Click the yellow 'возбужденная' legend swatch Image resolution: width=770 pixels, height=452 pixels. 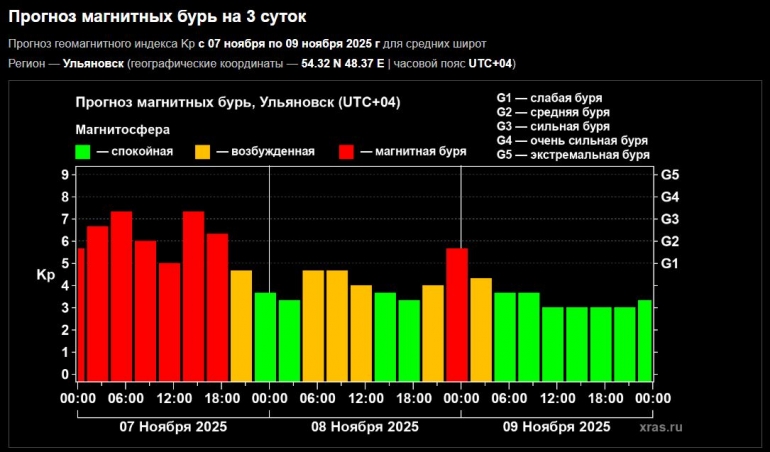click(x=203, y=152)
